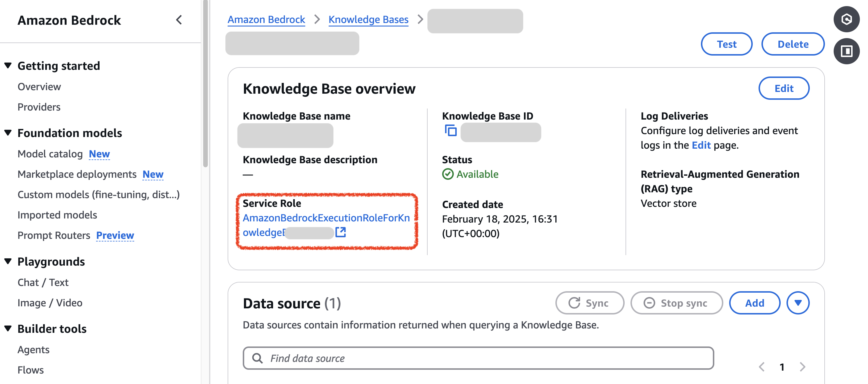The width and height of the screenshot is (868, 384).
Task: Open Knowledge Bases from the breadcrumb
Action: pos(368,19)
